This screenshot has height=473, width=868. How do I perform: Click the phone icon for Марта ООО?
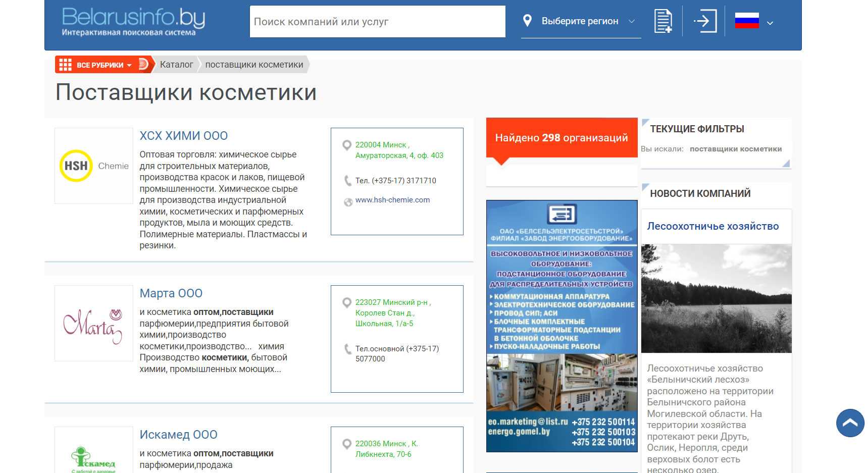347,349
